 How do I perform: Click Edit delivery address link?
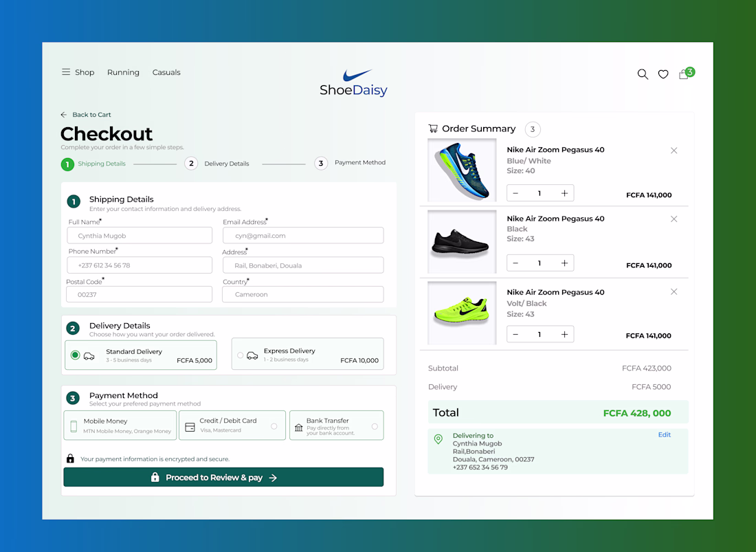(x=665, y=434)
